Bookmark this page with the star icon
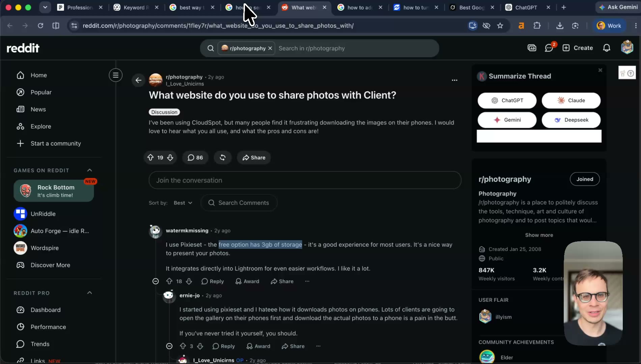 [500, 26]
